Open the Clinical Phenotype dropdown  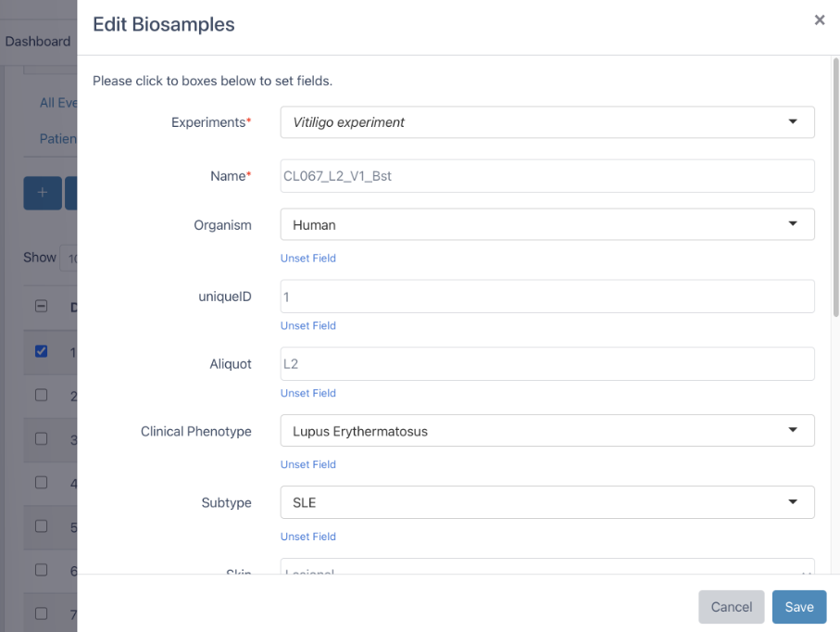[547, 431]
